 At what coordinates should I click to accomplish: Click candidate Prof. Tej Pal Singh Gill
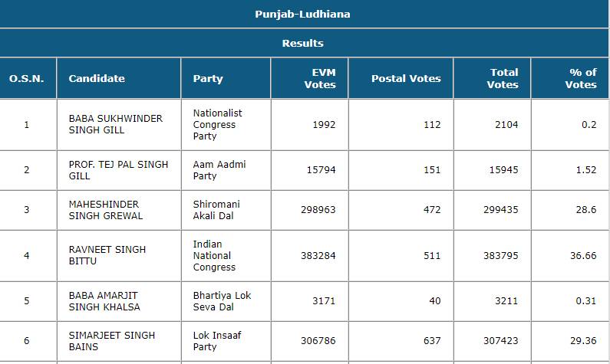pos(118,170)
